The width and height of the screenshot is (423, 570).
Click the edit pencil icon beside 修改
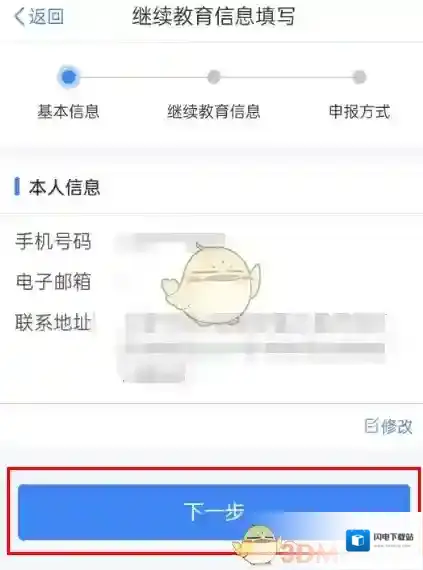tap(371, 426)
